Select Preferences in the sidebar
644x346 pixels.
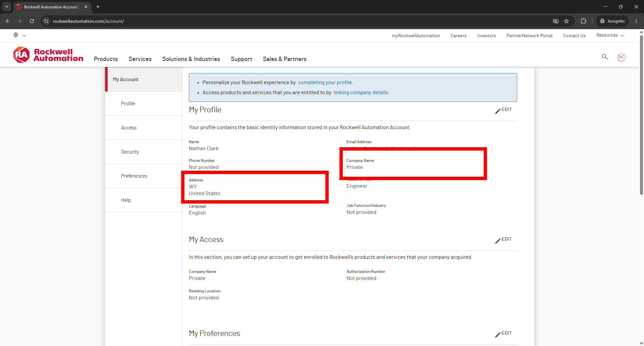(144, 176)
